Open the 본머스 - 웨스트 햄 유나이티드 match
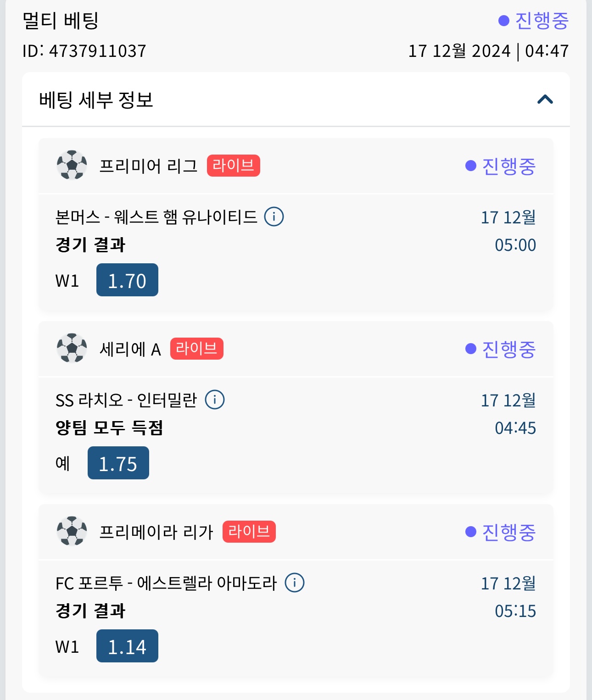The width and height of the screenshot is (592, 700). tap(156, 217)
